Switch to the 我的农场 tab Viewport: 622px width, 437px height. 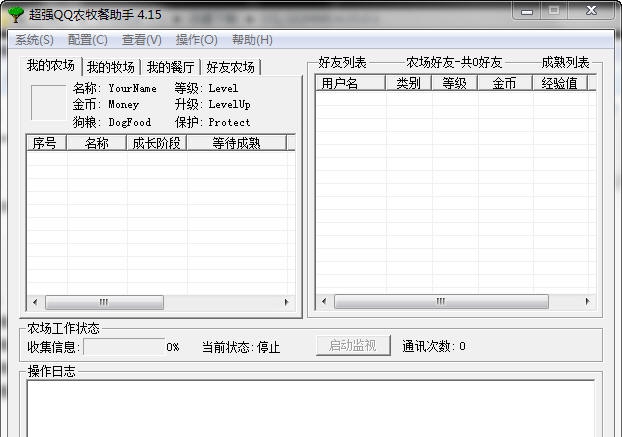tap(51, 65)
